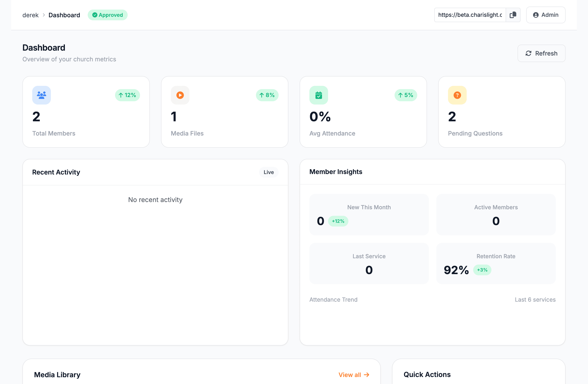Click inside the beta.charislight URL field
The image size is (588, 384).
pyautogui.click(x=469, y=15)
